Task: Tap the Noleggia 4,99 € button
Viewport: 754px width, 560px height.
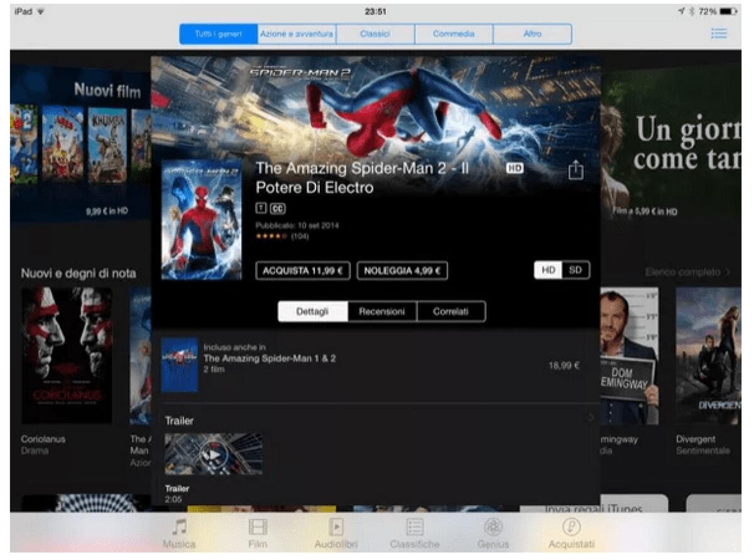Action: [402, 270]
